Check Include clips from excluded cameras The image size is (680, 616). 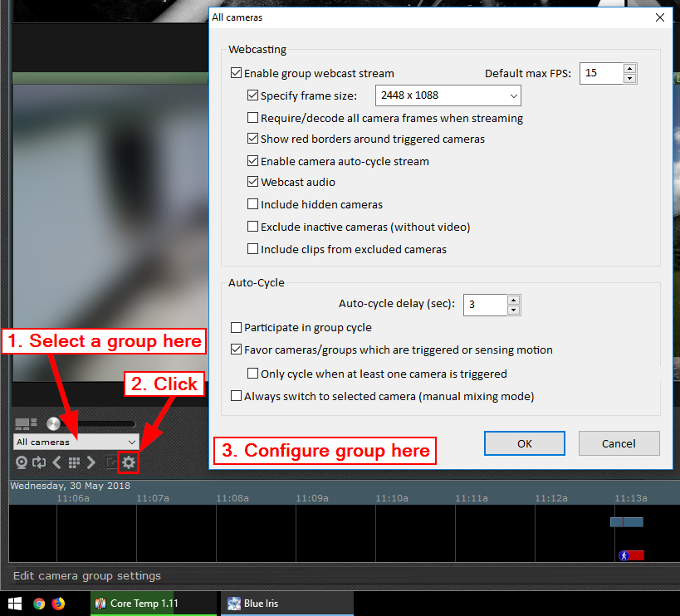tap(252, 249)
